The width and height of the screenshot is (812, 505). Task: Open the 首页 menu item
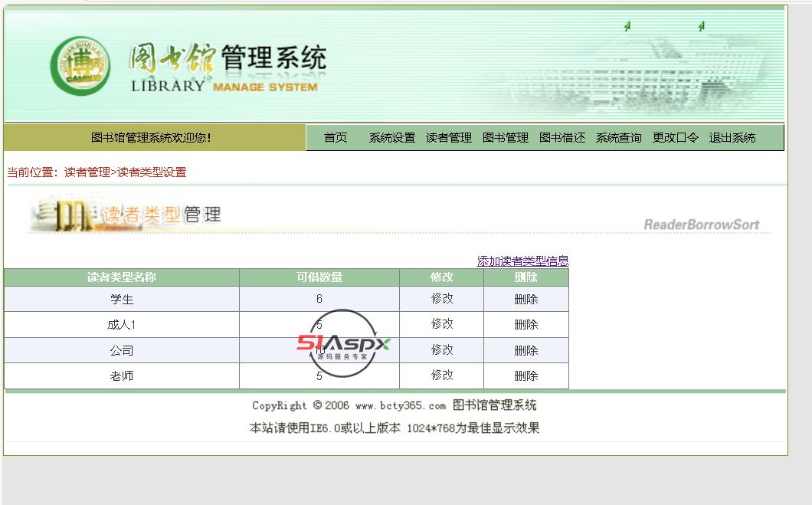pyautogui.click(x=336, y=138)
